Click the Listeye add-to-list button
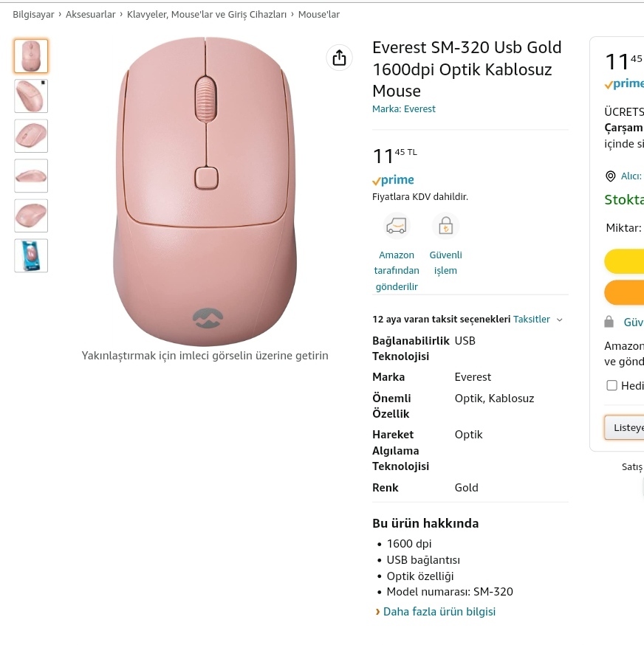Screen dimensions: 644x645 click(x=624, y=427)
